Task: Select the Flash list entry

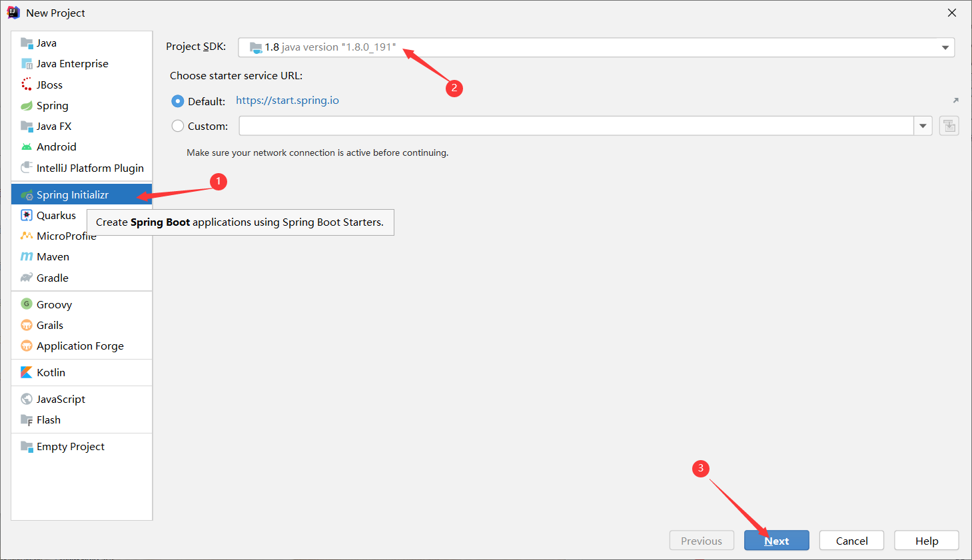Action: pyautogui.click(x=82, y=420)
